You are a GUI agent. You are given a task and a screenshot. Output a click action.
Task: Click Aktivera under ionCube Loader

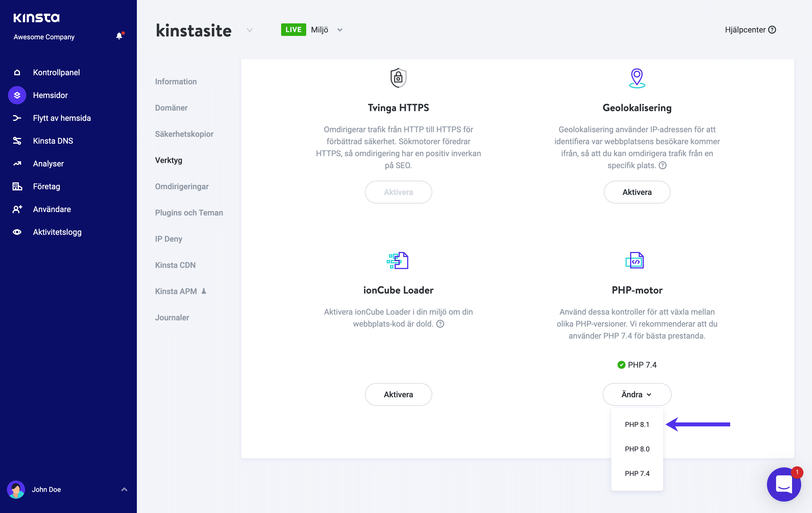point(398,394)
